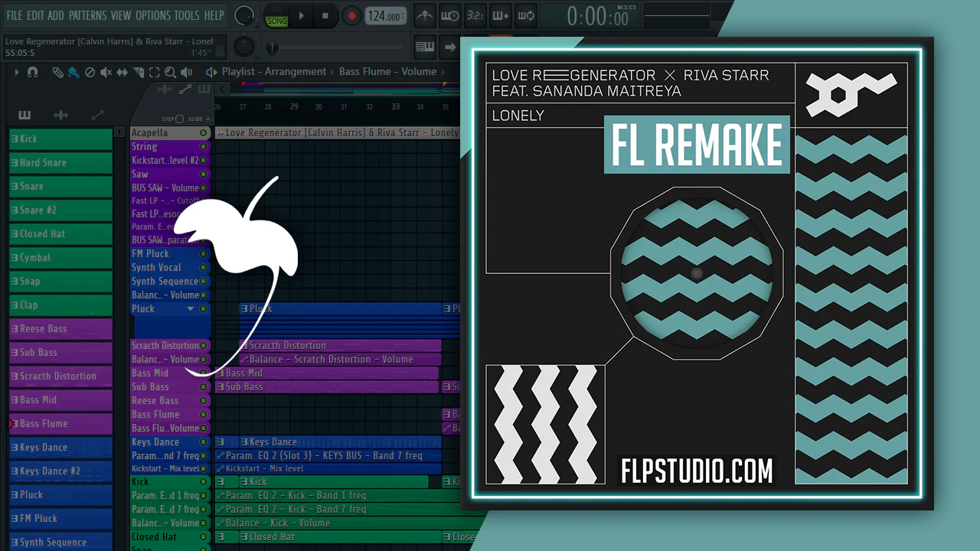Show audio clips in picker panel

click(x=60, y=116)
